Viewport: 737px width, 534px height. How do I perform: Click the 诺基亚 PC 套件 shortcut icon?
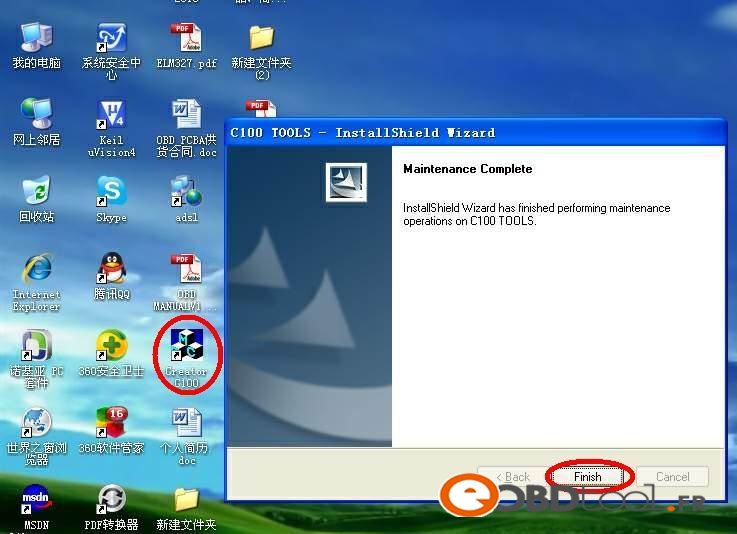click(36, 346)
